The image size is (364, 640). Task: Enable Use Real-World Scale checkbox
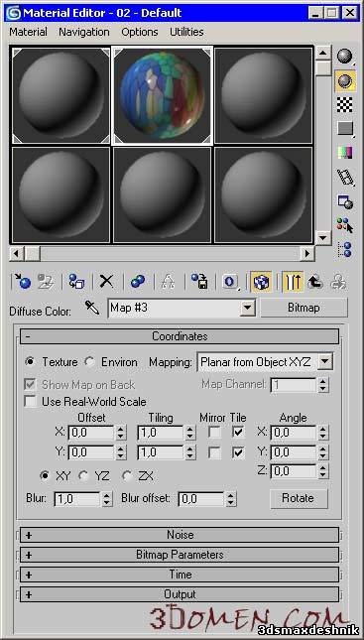pos(30,401)
